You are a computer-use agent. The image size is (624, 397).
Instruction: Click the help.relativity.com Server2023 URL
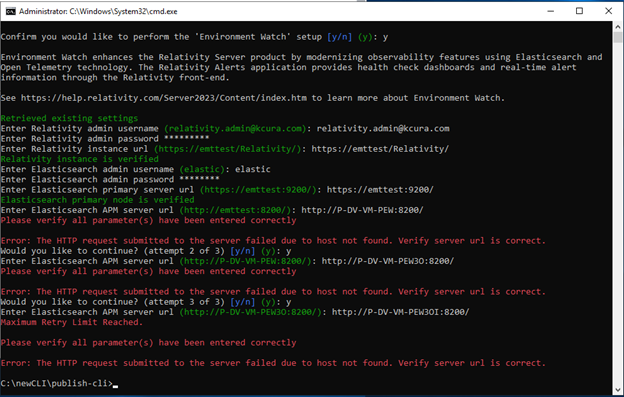point(164,98)
